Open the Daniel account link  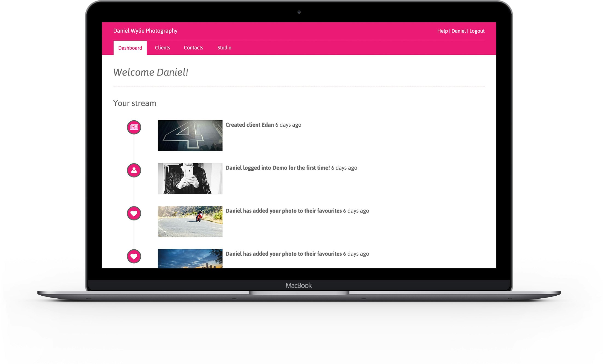[x=459, y=31]
